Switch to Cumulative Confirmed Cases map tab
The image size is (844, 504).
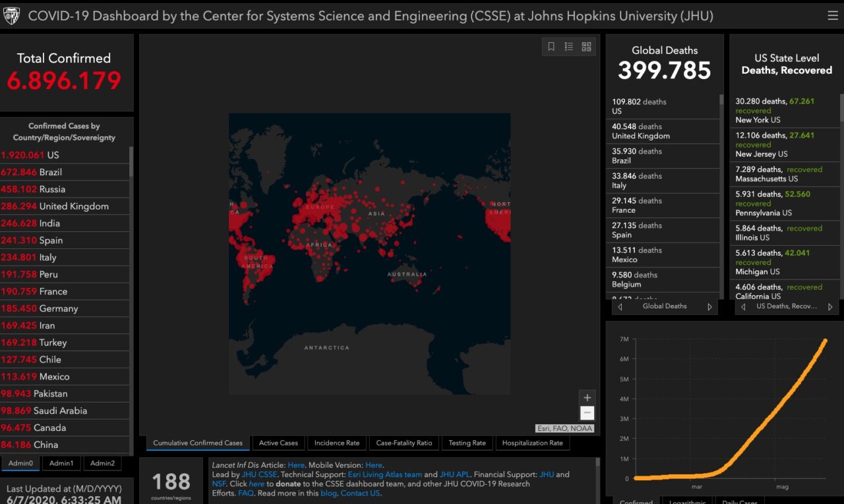pyautogui.click(x=198, y=443)
